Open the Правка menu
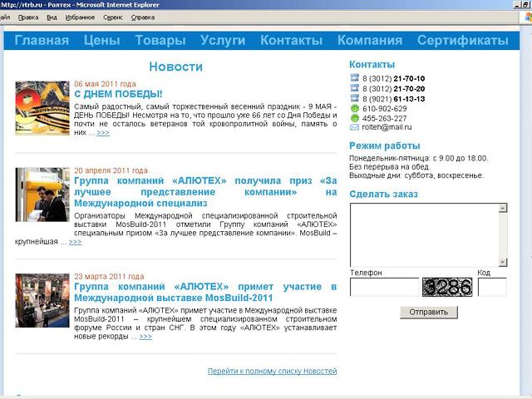Image resolution: width=532 pixels, height=399 pixels. coord(28,17)
